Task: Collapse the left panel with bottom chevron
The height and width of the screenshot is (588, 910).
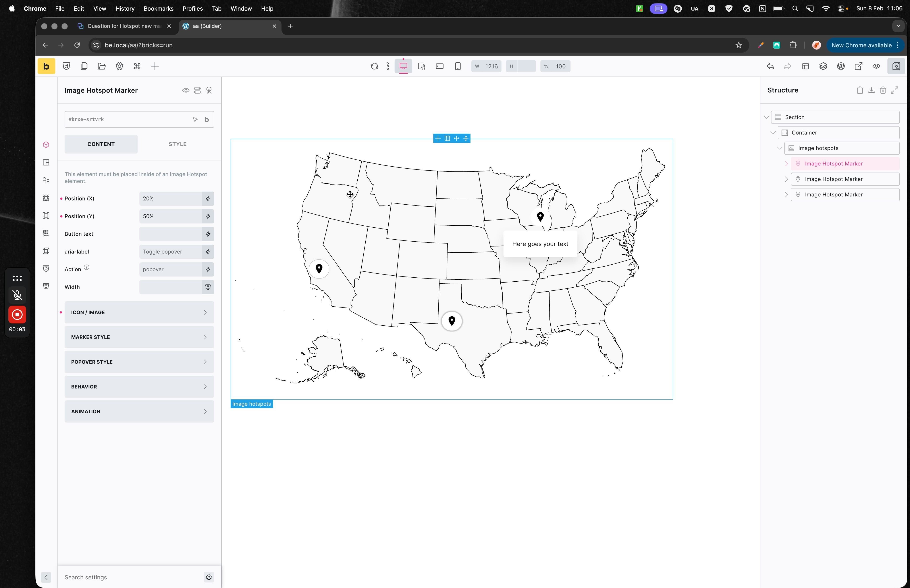Action: coord(46,577)
